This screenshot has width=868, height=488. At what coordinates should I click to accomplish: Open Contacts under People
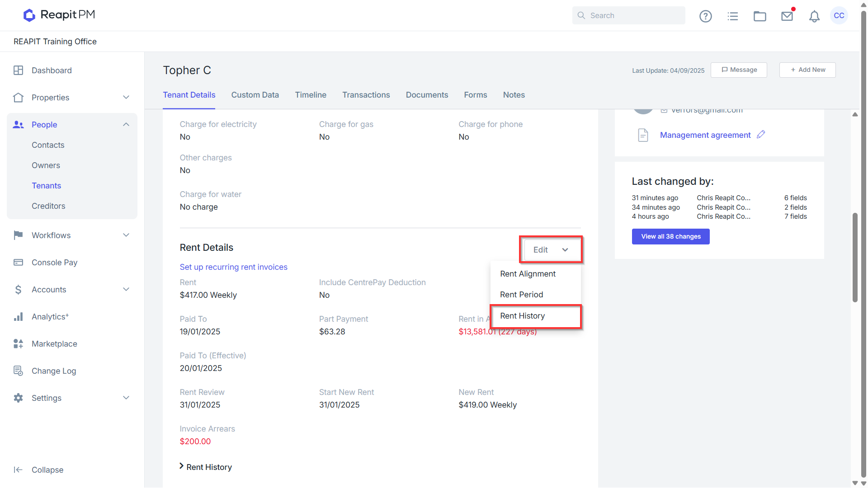click(x=48, y=145)
